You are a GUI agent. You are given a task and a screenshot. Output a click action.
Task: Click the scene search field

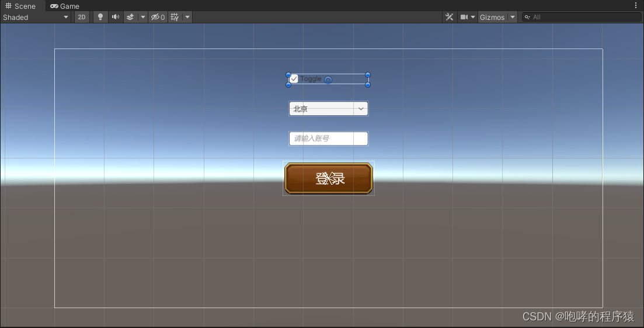coord(582,17)
